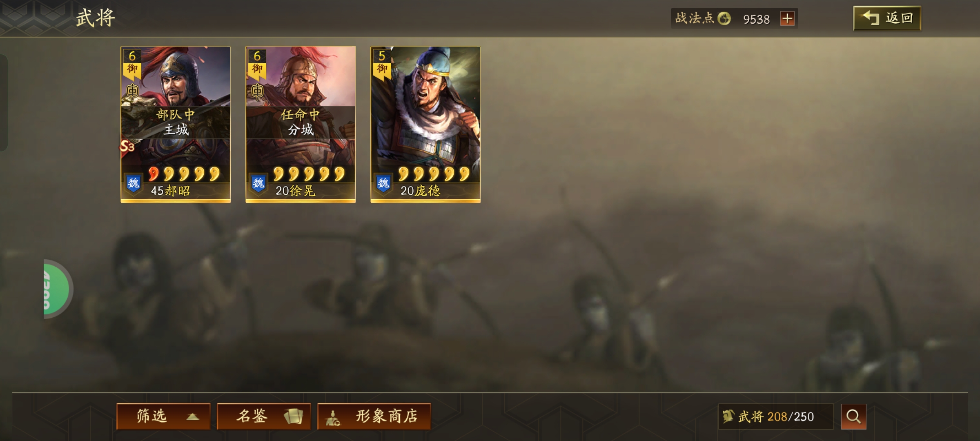The height and width of the screenshot is (441, 980).
Task: Click the 战法点 coin icon
Action: [x=724, y=18]
